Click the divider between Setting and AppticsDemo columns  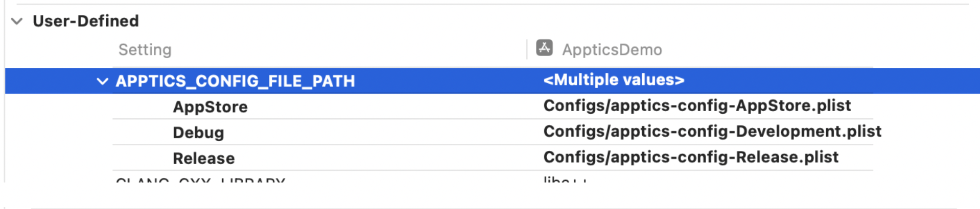(527, 49)
